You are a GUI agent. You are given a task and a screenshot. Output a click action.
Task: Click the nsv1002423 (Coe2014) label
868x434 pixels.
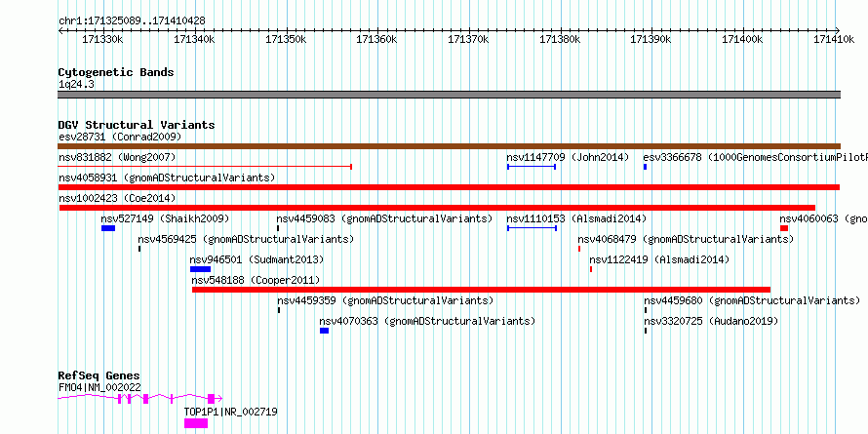click(x=117, y=198)
